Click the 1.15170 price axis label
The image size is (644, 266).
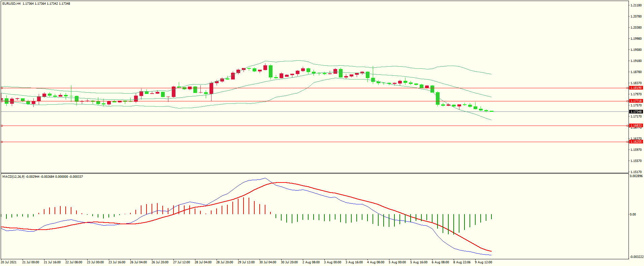tap(636, 172)
